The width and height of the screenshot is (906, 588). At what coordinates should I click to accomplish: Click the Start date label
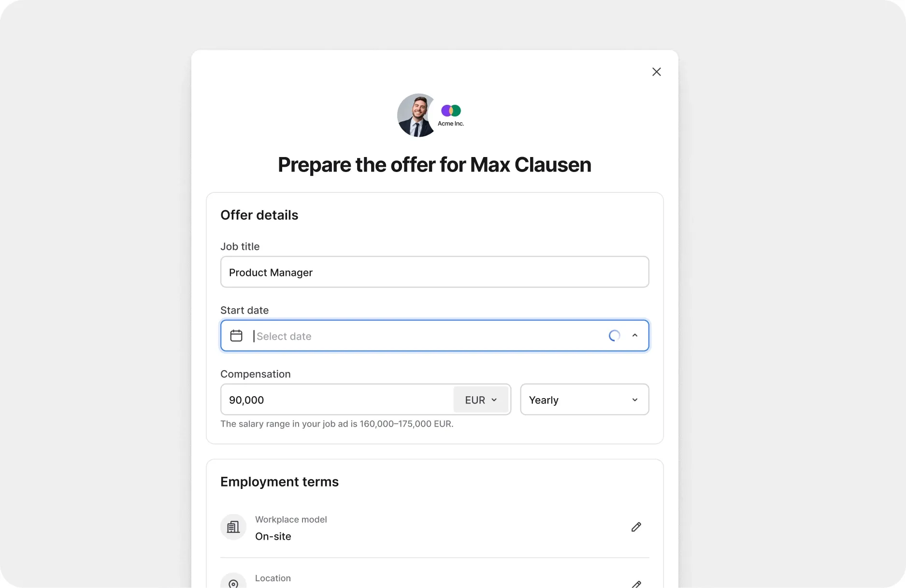[x=244, y=310]
